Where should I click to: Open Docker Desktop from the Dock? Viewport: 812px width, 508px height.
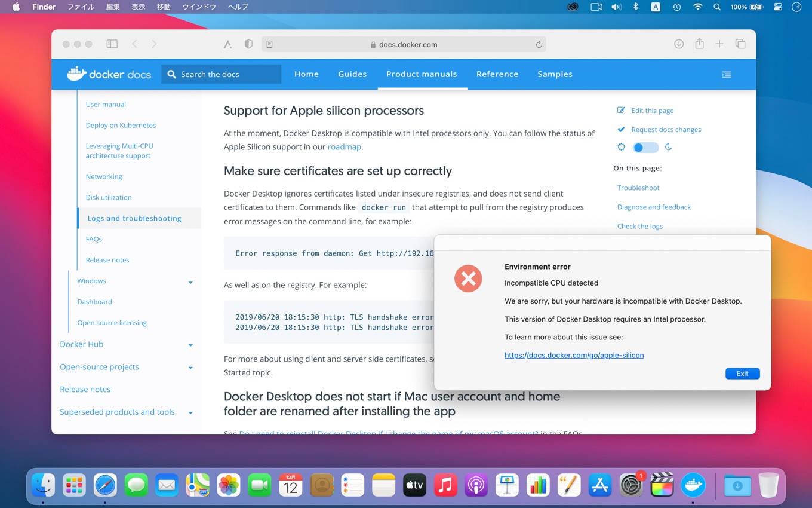coord(693,486)
